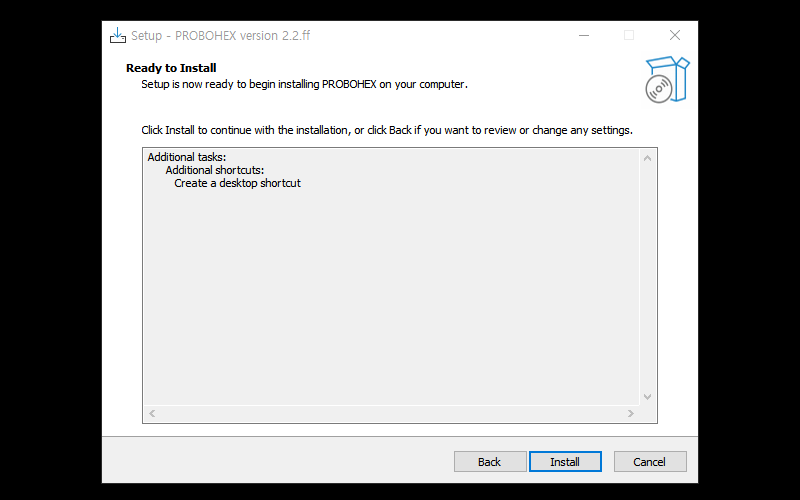Click the 'Additional shortcuts:' summary line
Viewport: 800px width, 500px height.
click(215, 170)
